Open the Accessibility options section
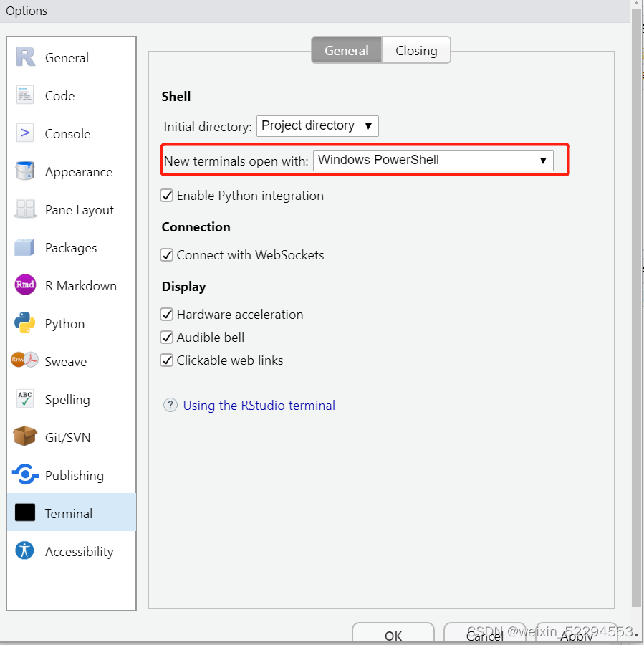 pyautogui.click(x=79, y=551)
